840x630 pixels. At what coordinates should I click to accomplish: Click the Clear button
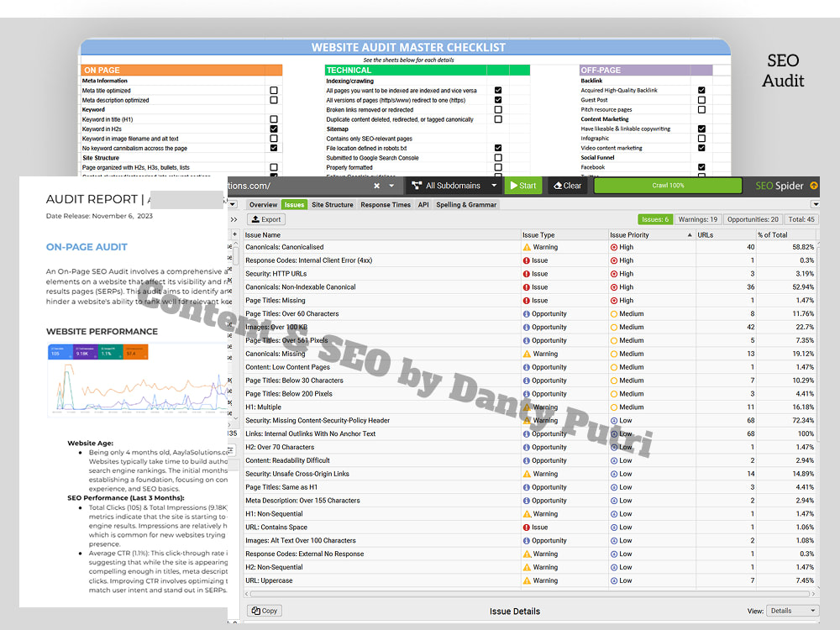567,186
